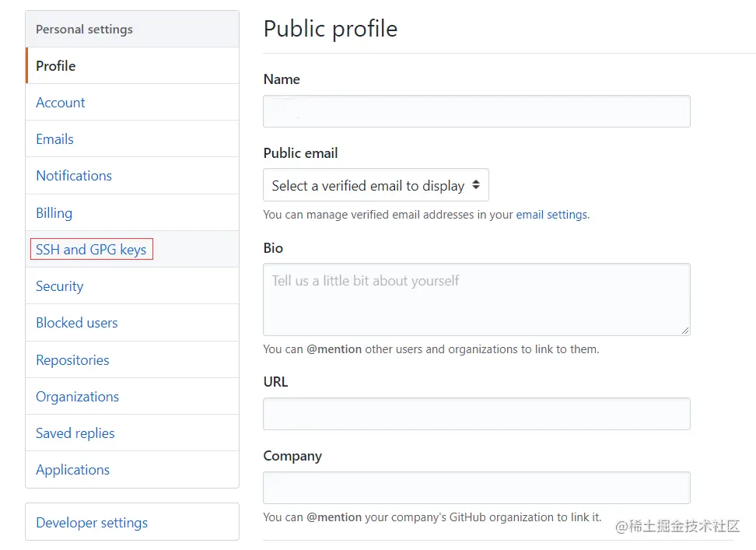The height and width of the screenshot is (550, 756).
Task: Open Blocked users page
Action: [77, 323]
